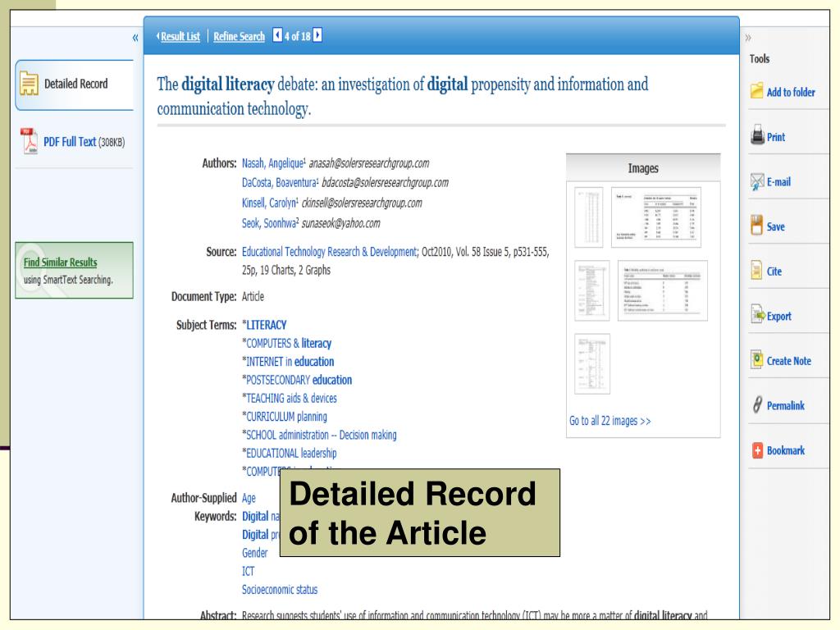
Task: Click Go to all 22 images link
Action: point(609,421)
